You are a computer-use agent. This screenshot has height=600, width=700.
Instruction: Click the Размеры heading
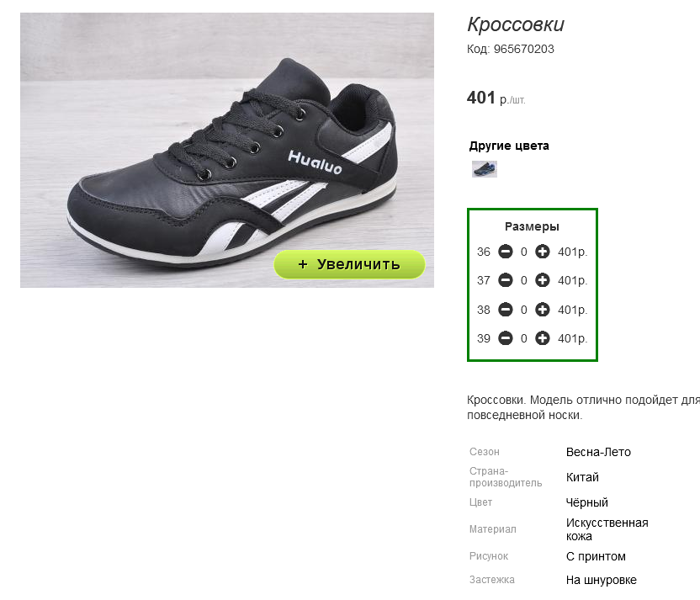[x=532, y=226]
